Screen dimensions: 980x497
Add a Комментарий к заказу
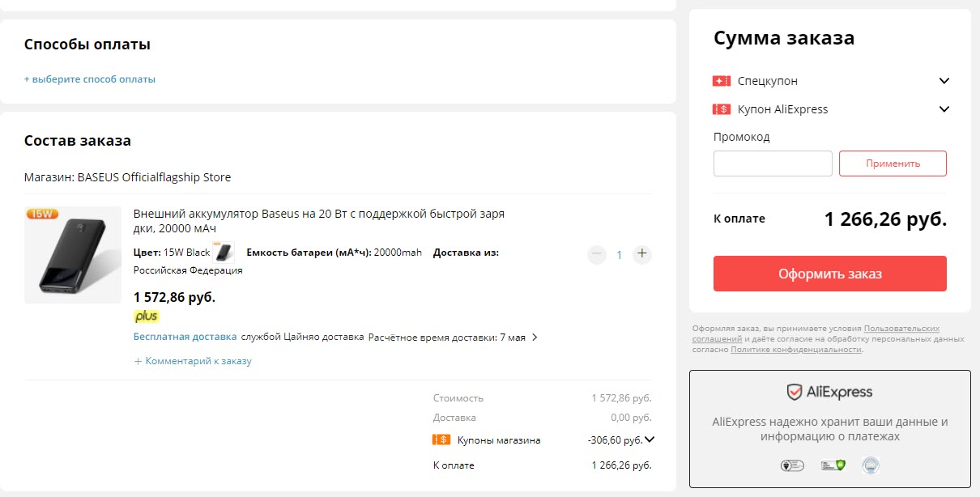click(x=194, y=361)
